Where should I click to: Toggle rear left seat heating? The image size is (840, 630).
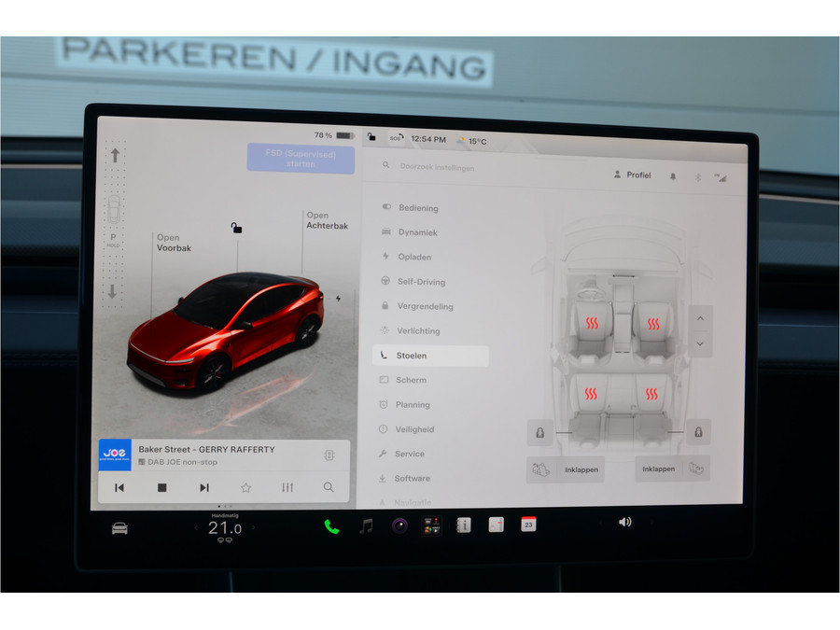[591, 394]
